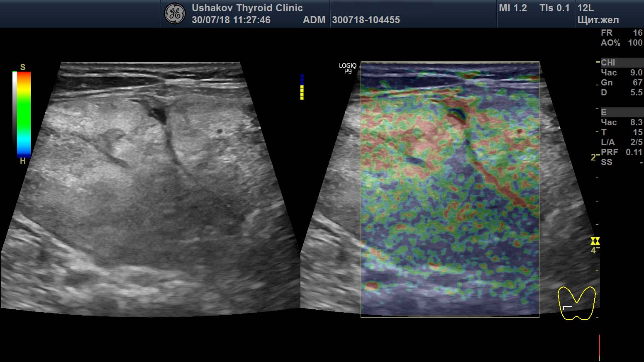The height and width of the screenshot is (362, 644).
Task: Click inside the colored elastography overlay box
Action: [450, 190]
